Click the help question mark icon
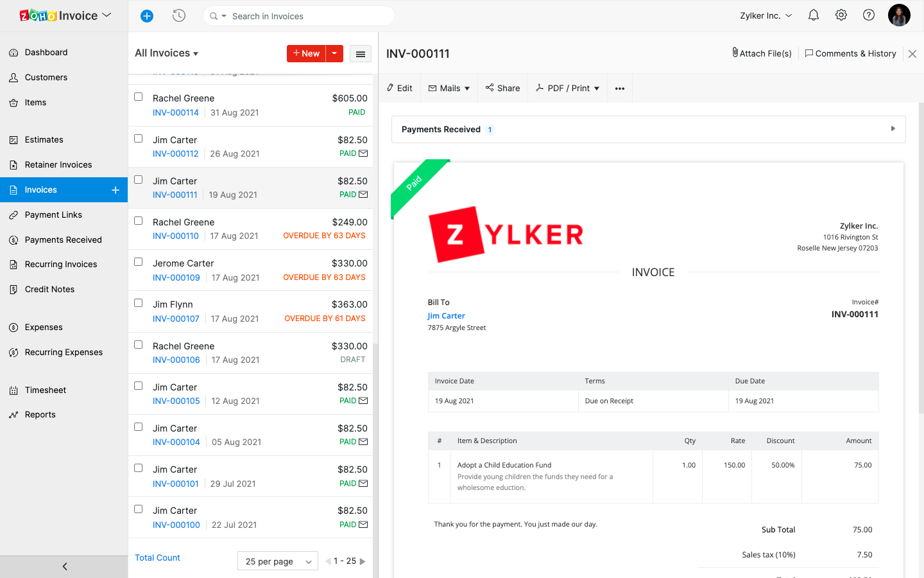 coord(868,15)
